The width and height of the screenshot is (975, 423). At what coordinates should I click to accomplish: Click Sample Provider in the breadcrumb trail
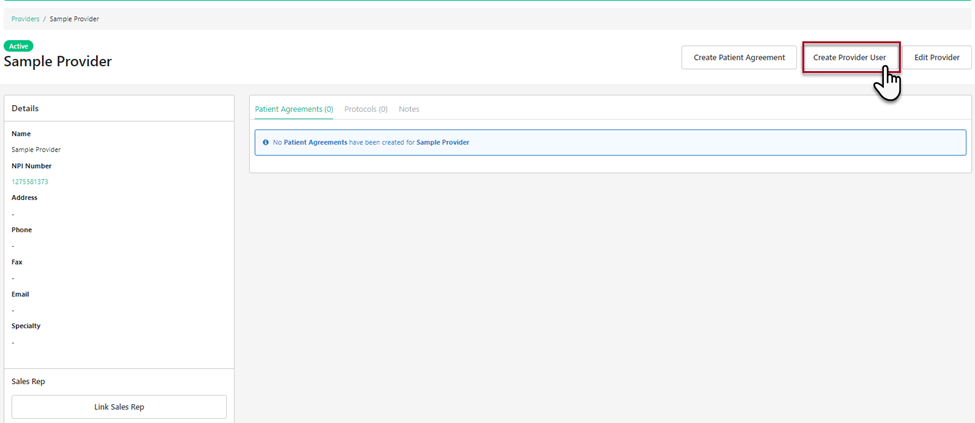coord(74,19)
